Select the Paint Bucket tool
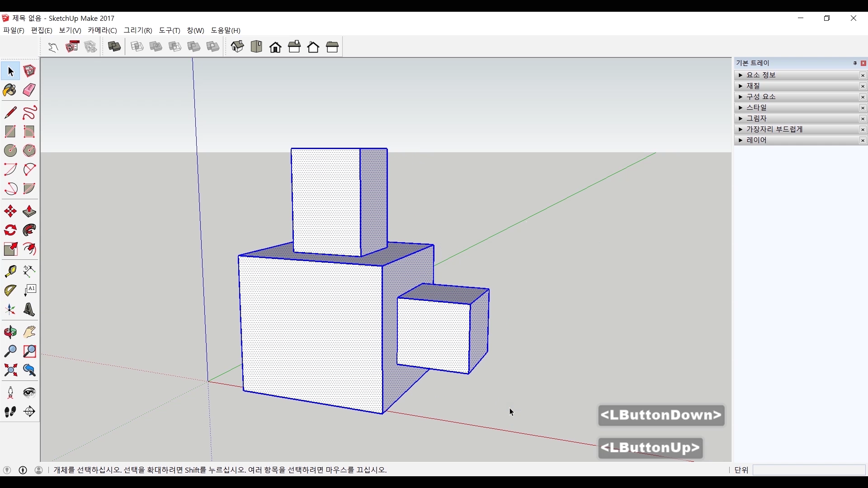The height and width of the screenshot is (488, 868). coord(10,90)
